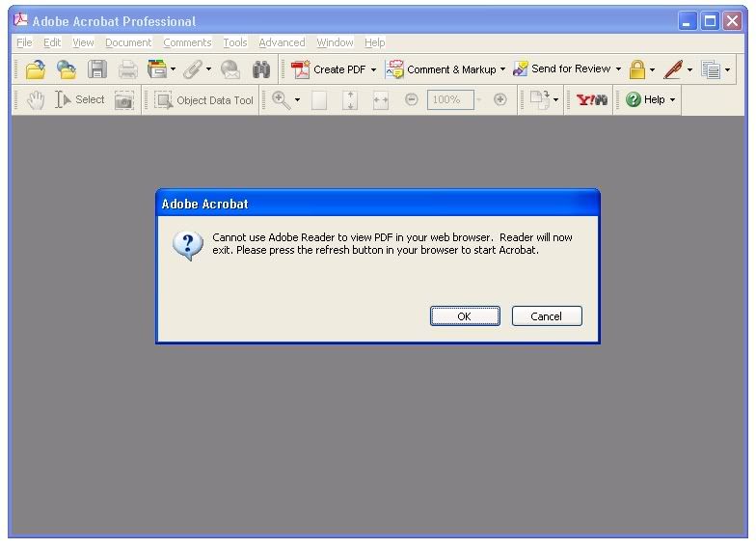This screenshot has width=756, height=548.
Task: Open the Help menu in menu bar
Action: 374,42
